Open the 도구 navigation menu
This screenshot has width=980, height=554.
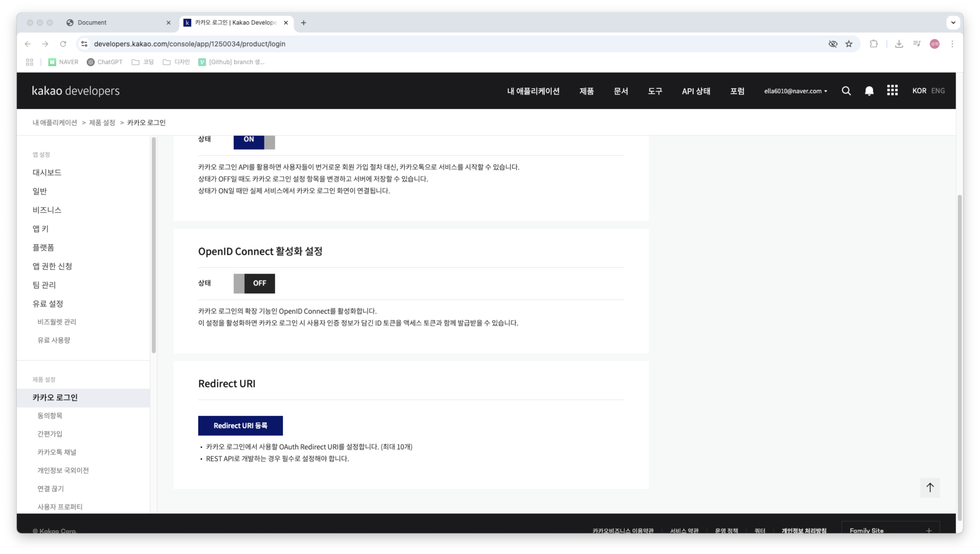pyautogui.click(x=655, y=91)
